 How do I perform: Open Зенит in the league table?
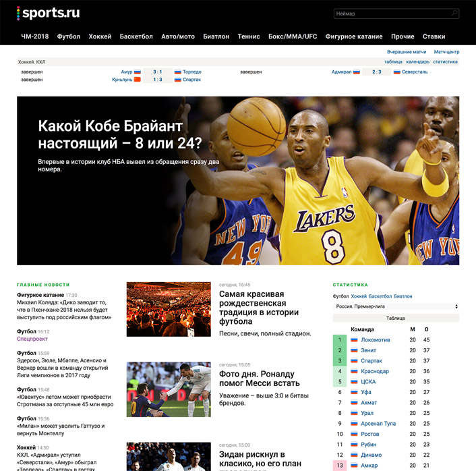coord(369,350)
